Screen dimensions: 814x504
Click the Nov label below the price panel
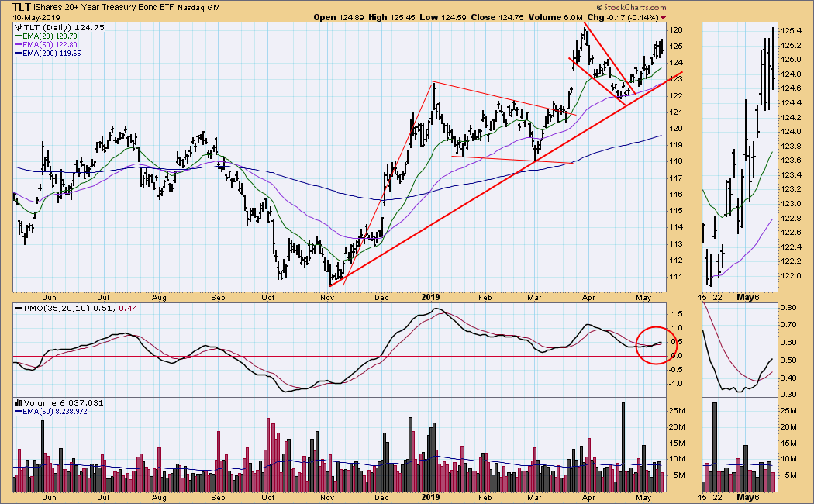[327, 298]
